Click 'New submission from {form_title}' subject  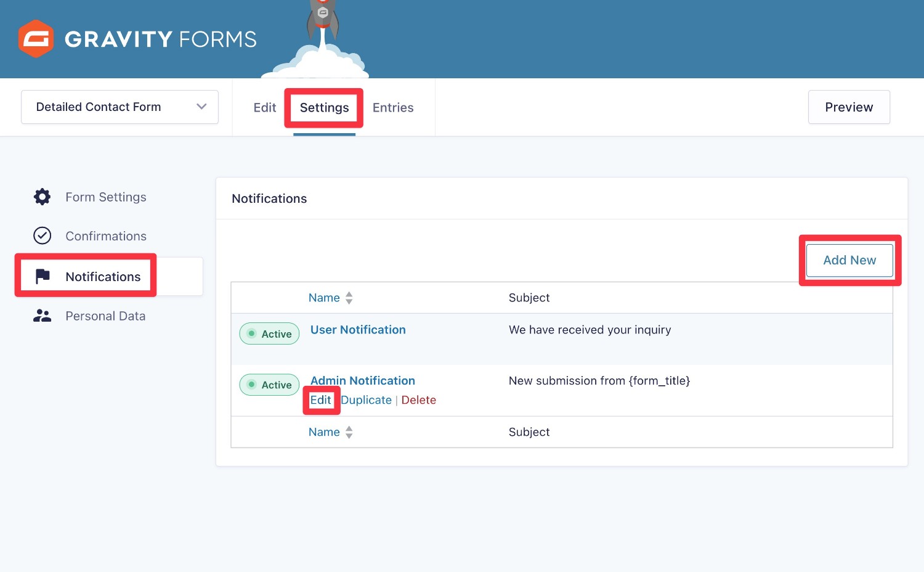pos(599,381)
